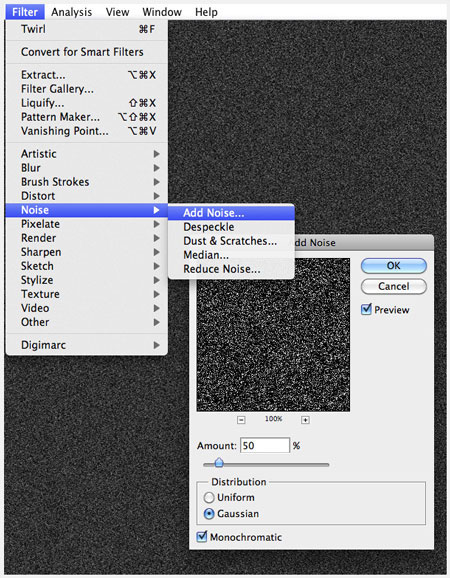Open the Other submenu

87,322
